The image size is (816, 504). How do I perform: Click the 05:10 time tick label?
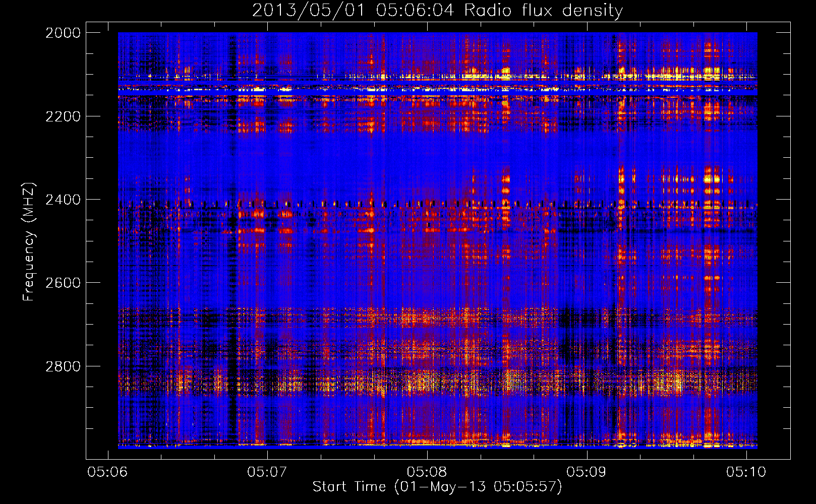746,472
